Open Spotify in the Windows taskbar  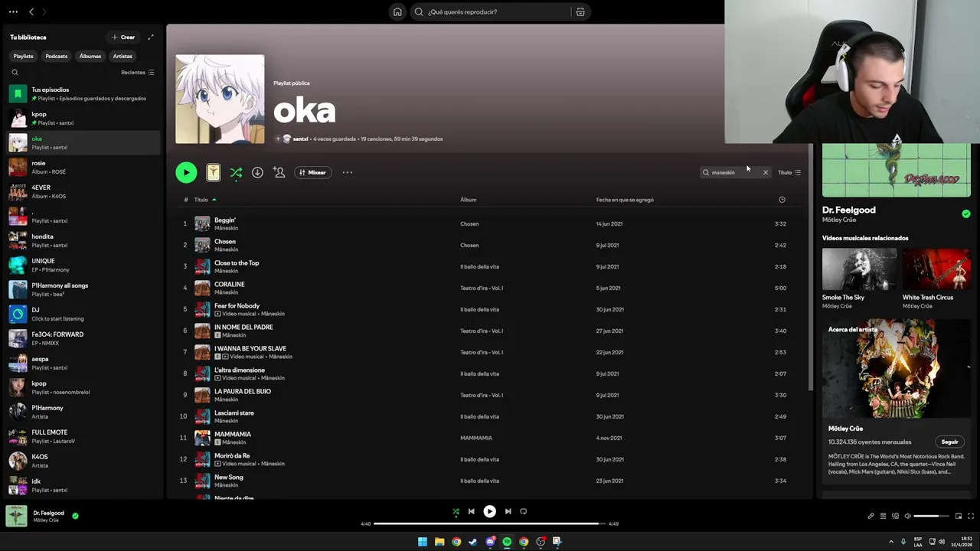point(507,541)
